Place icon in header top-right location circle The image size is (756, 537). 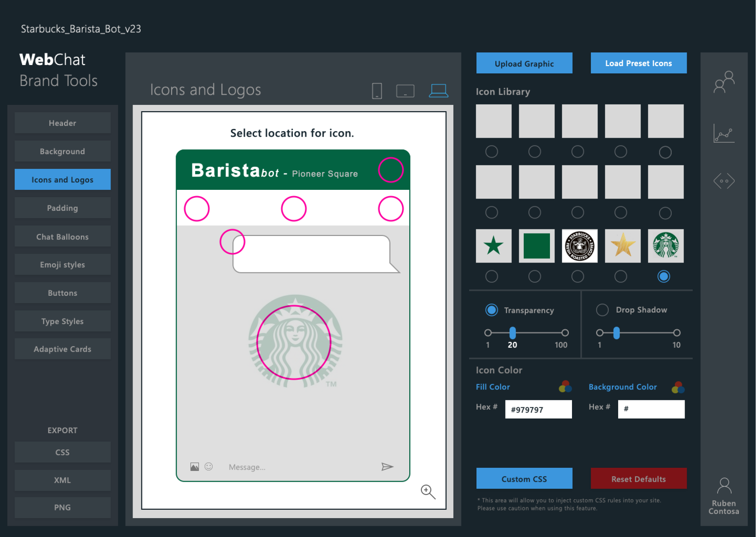tap(391, 170)
